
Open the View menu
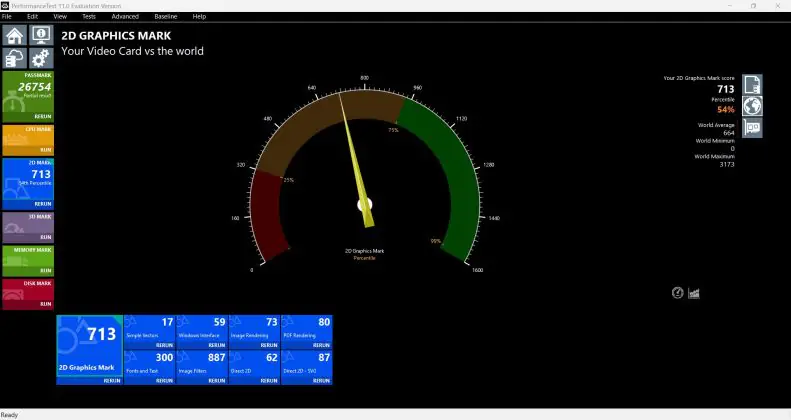pyautogui.click(x=60, y=17)
